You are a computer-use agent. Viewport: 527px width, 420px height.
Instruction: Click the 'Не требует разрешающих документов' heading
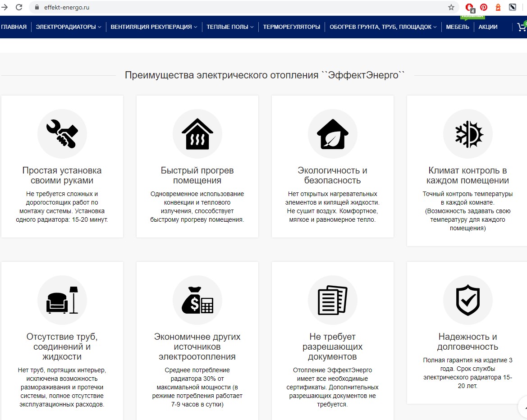[333, 347]
